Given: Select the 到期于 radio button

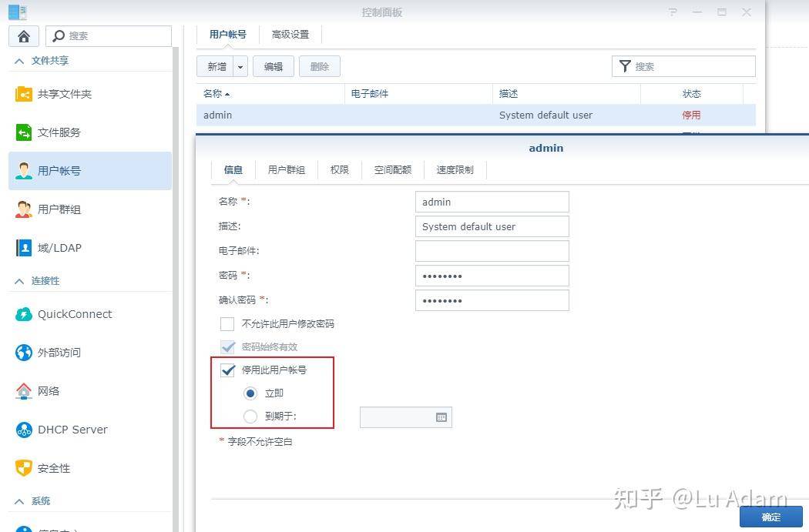Looking at the screenshot, I should 250,417.
